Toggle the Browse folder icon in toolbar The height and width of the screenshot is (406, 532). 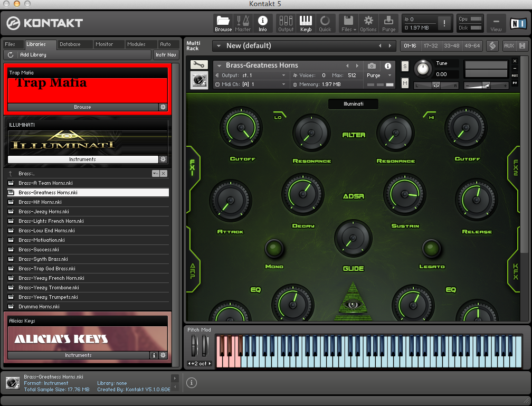[x=223, y=23]
